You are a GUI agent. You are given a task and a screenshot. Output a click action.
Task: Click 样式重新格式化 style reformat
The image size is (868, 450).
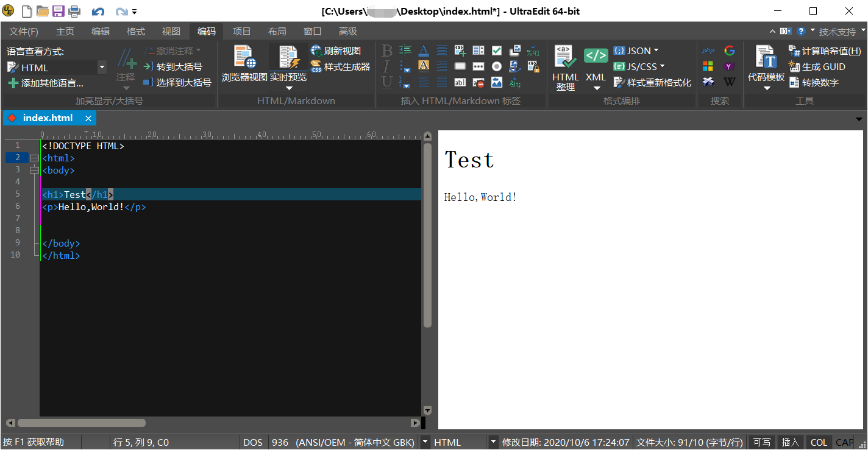[652, 82]
